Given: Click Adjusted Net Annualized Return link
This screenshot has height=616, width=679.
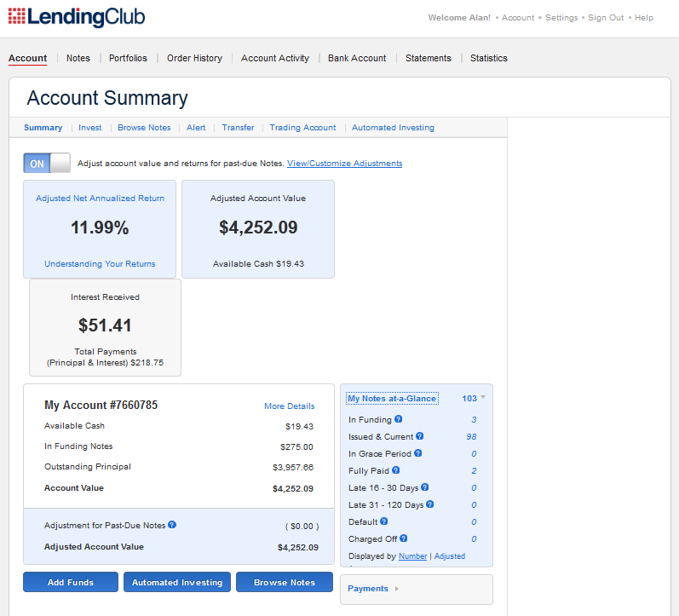Looking at the screenshot, I should click(100, 198).
